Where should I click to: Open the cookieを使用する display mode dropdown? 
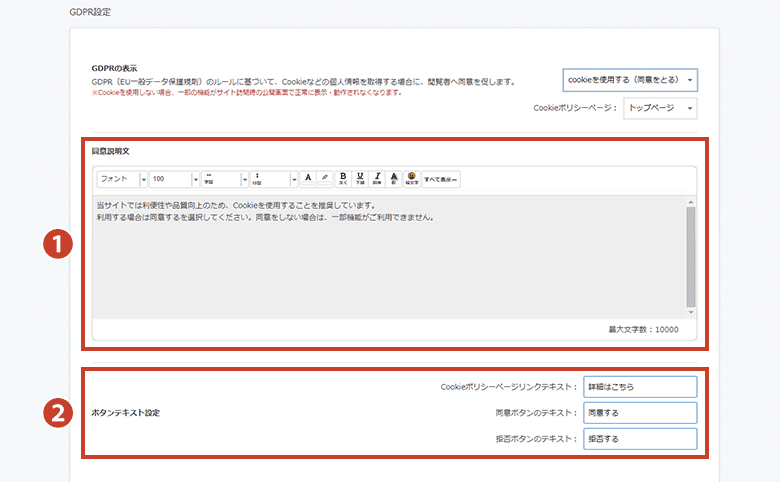pyautogui.click(x=630, y=80)
